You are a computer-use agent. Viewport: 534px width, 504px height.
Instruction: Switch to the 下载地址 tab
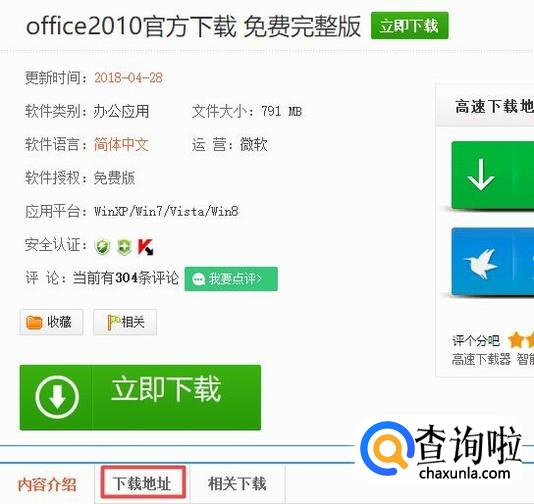tap(142, 484)
